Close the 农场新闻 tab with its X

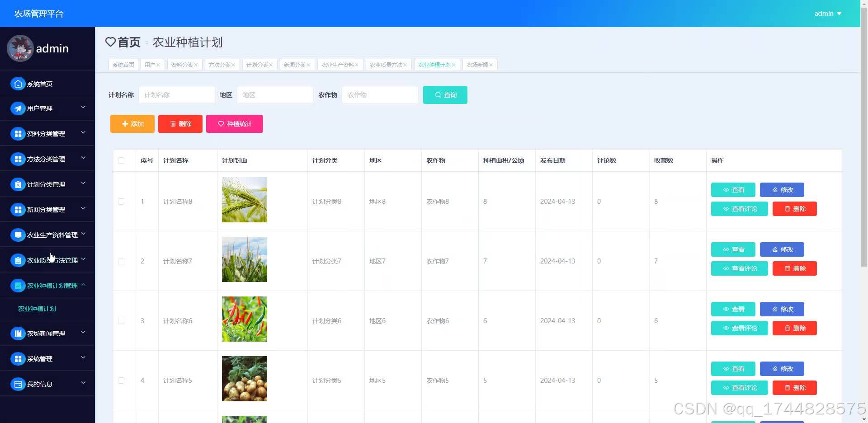pyautogui.click(x=491, y=65)
